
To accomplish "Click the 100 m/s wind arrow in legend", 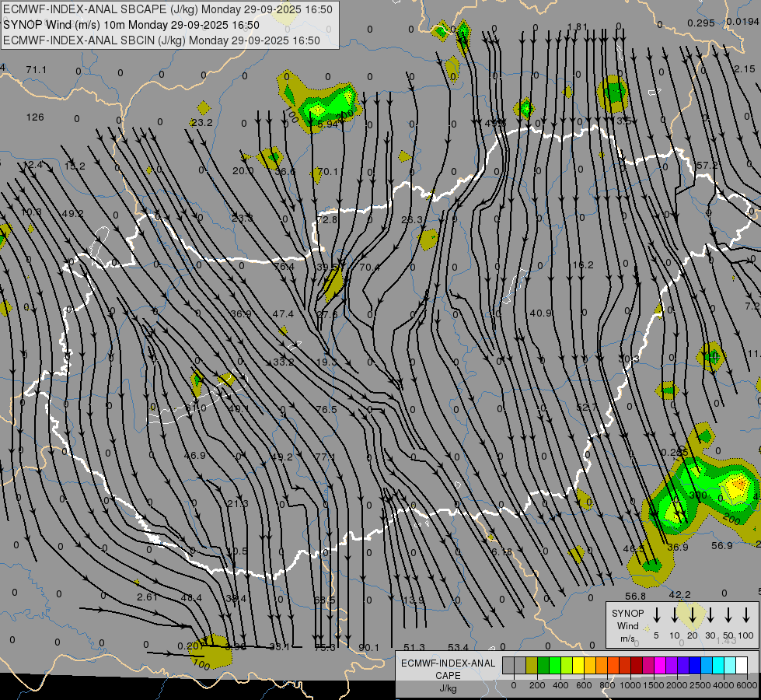I will 746,615.
